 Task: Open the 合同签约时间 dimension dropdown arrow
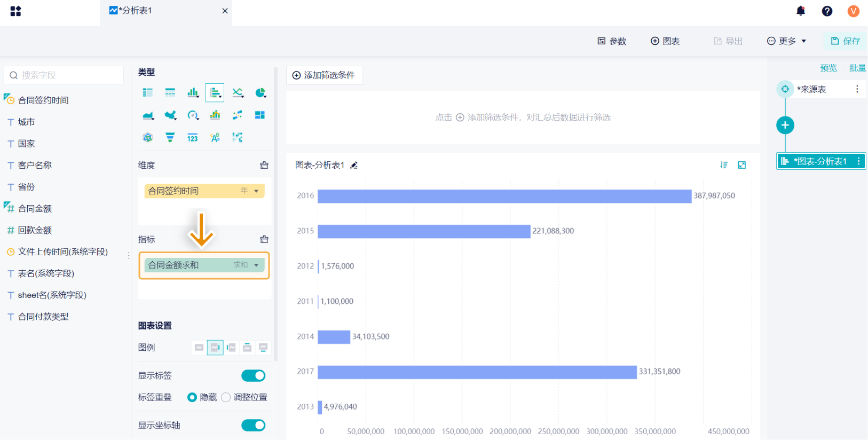(256, 191)
